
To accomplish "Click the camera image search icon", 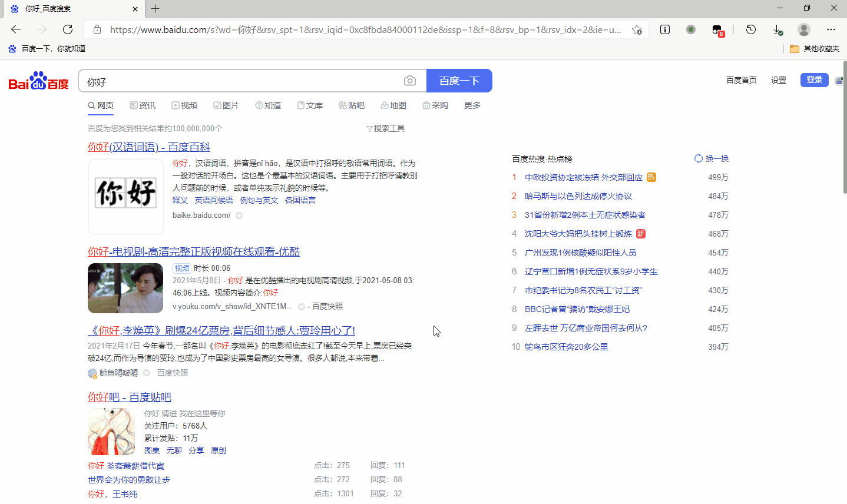I will coord(410,81).
